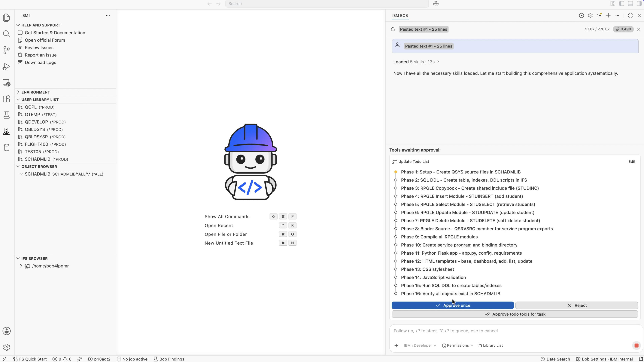The image size is (644, 362).
Task: Open the Permissions dropdown
Action: (x=457, y=345)
